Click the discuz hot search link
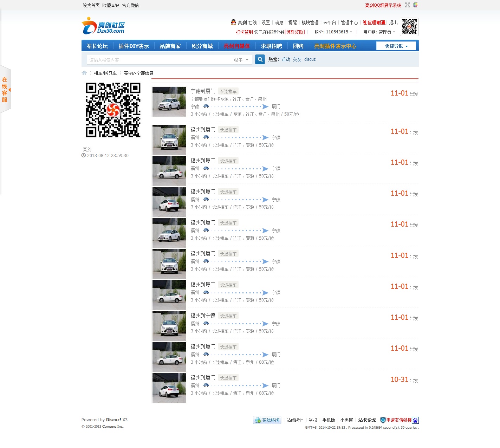 (310, 59)
